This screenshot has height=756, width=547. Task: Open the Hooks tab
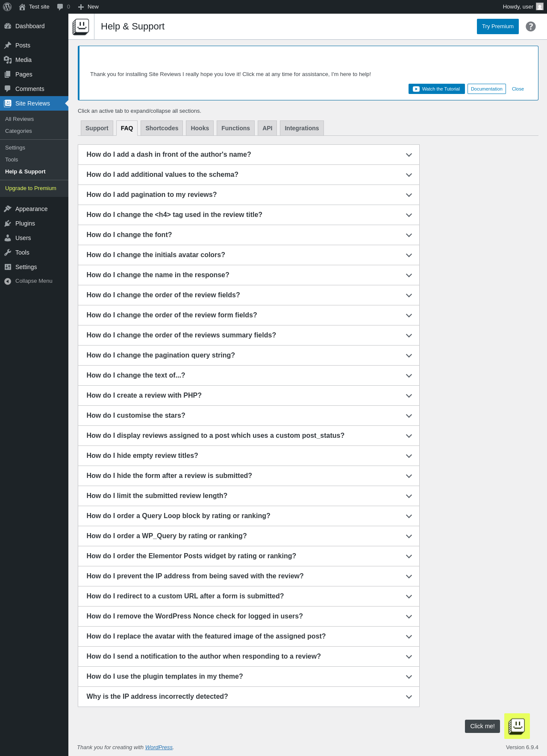200,128
